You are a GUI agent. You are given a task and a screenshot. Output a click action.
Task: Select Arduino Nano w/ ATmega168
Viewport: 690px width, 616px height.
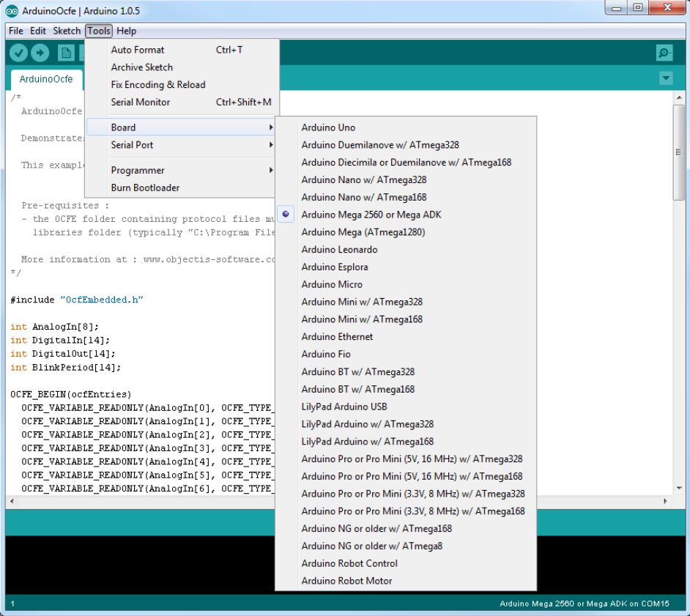(x=405, y=197)
